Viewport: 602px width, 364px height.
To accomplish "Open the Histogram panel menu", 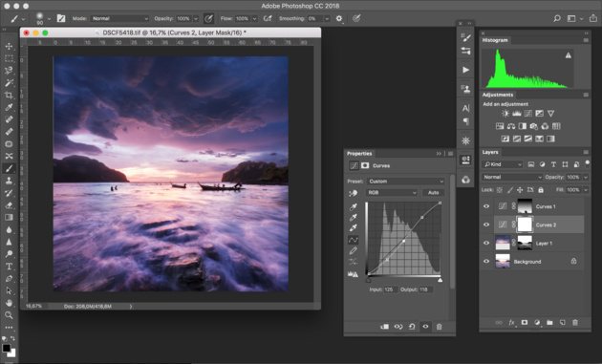I will click(x=586, y=40).
